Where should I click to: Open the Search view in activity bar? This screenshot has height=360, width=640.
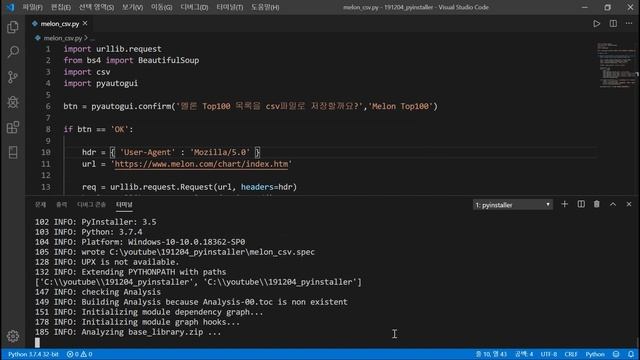point(13,52)
